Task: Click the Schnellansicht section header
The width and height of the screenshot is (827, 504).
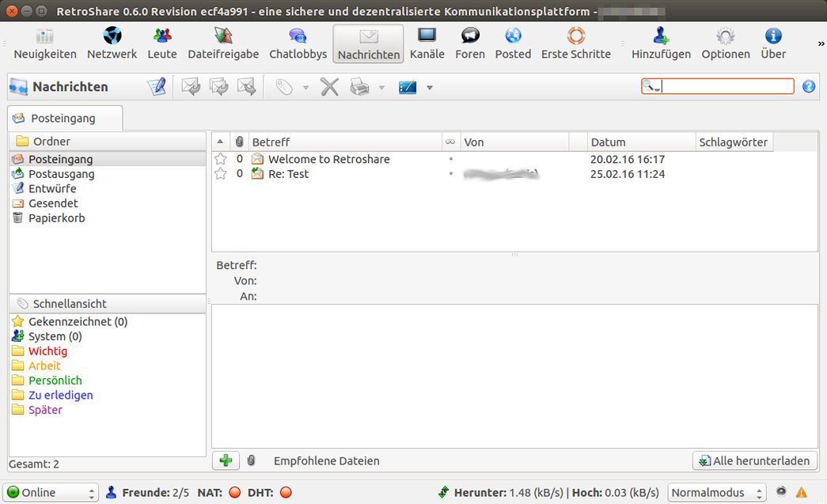Action: (x=107, y=304)
